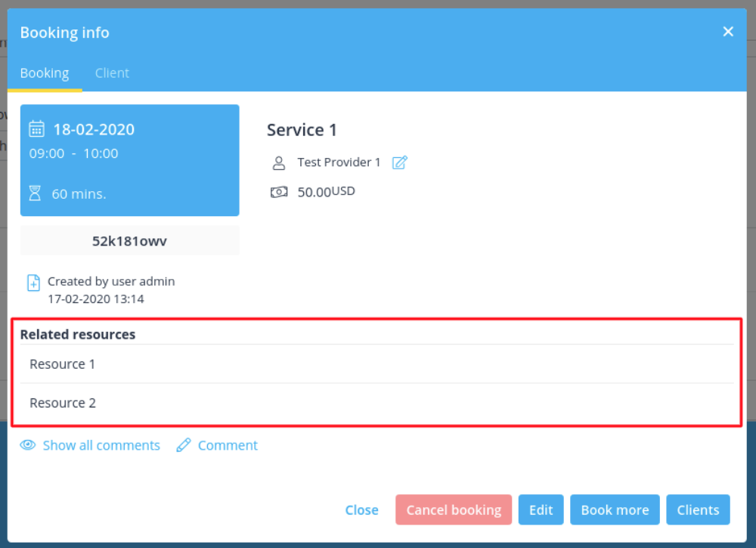Screen dimensions: 756x548
Task: Show all comments link
Action: click(x=101, y=445)
